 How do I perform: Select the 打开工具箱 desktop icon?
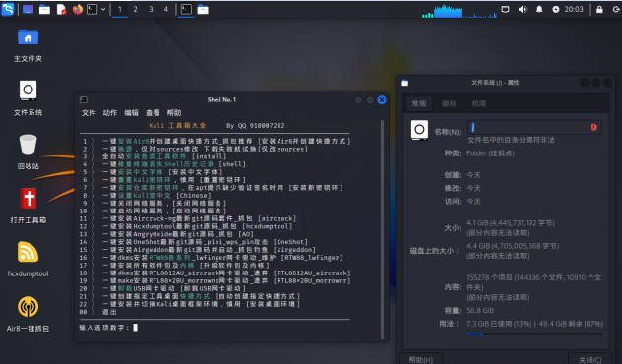point(28,206)
